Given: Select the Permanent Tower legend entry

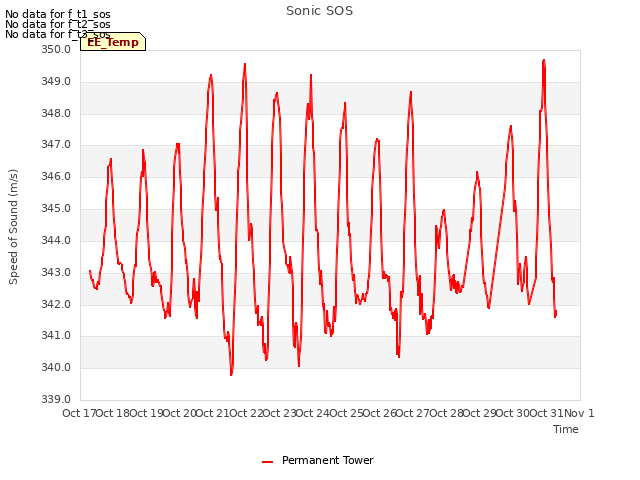Looking at the screenshot, I should click(318, 460).
